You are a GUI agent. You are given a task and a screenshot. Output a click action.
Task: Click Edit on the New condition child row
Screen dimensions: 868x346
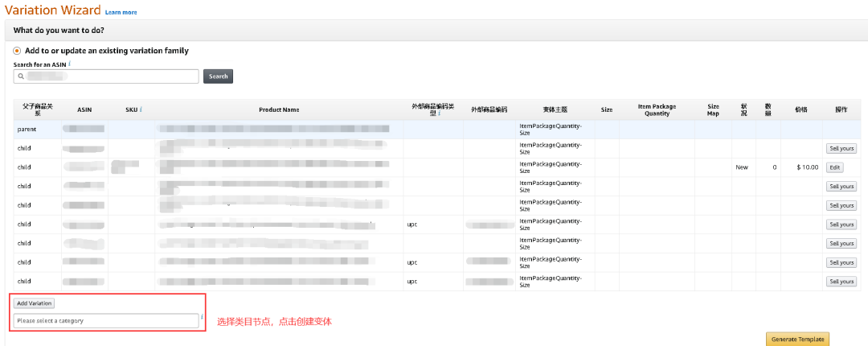click(835, 167)
